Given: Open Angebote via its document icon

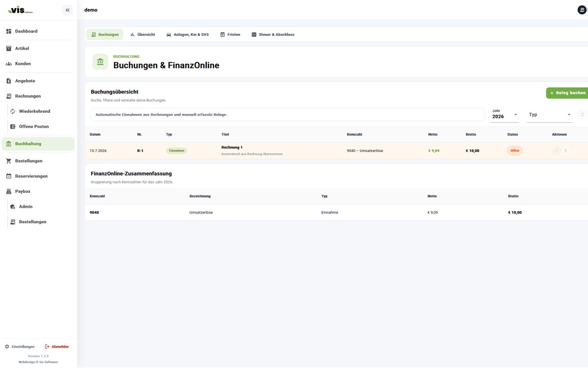Looking at the screenshot, I should pyautogui.click(x=9, y=81).
